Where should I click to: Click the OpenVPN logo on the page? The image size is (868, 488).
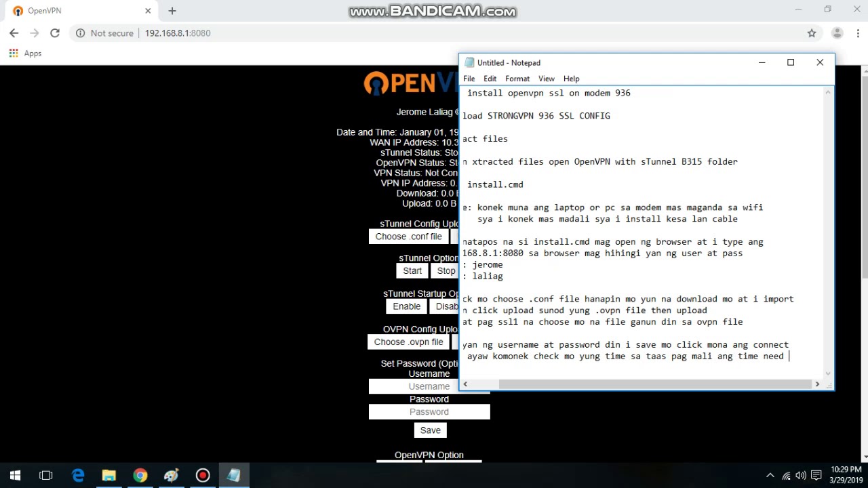(x=411, y=83)
